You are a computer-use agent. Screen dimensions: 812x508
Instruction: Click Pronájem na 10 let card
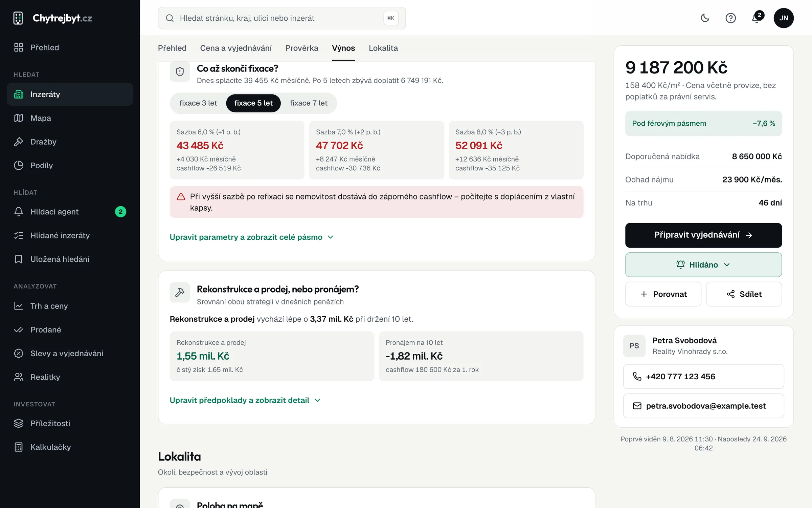click(481, 356)
